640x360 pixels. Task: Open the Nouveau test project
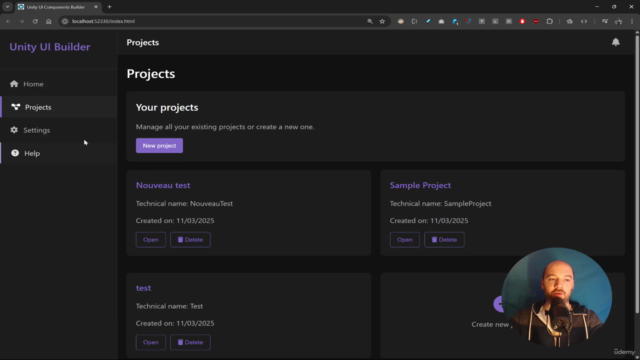[151, 240]
